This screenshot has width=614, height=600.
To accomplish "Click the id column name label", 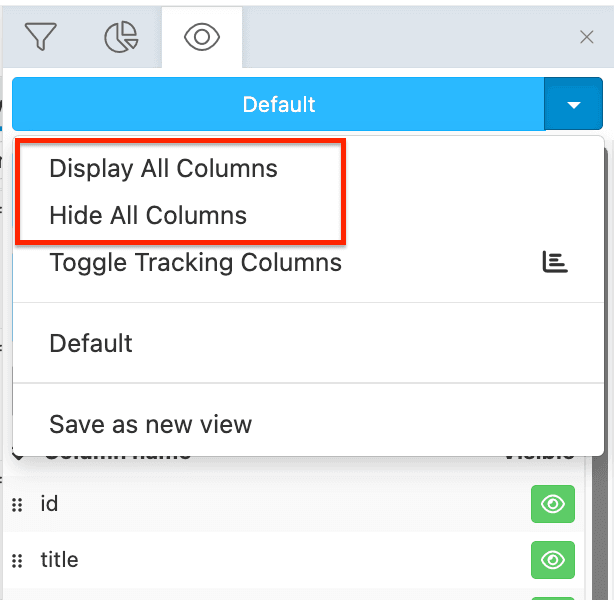I will pyautogui.click(x=49, y=504).
